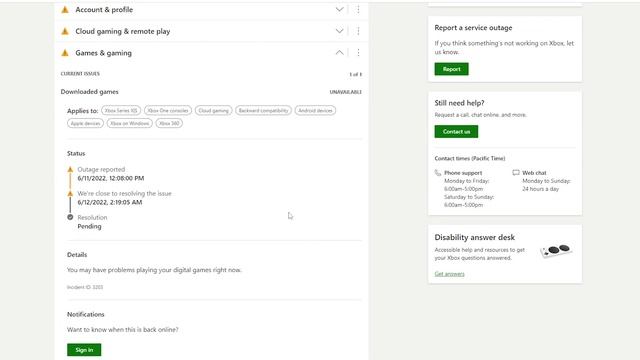Open more options for Account & profile
The height and width of the screenshot is (360, 640).
coord(358,9)
